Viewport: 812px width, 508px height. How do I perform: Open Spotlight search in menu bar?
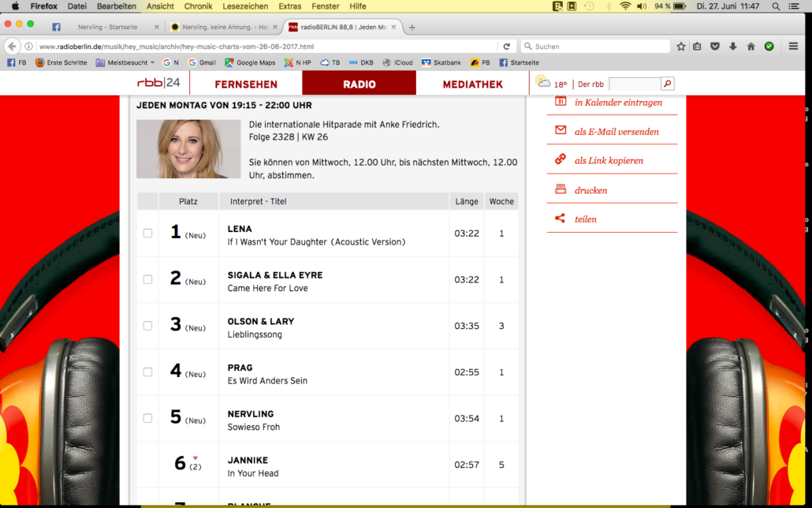point(776,6)
